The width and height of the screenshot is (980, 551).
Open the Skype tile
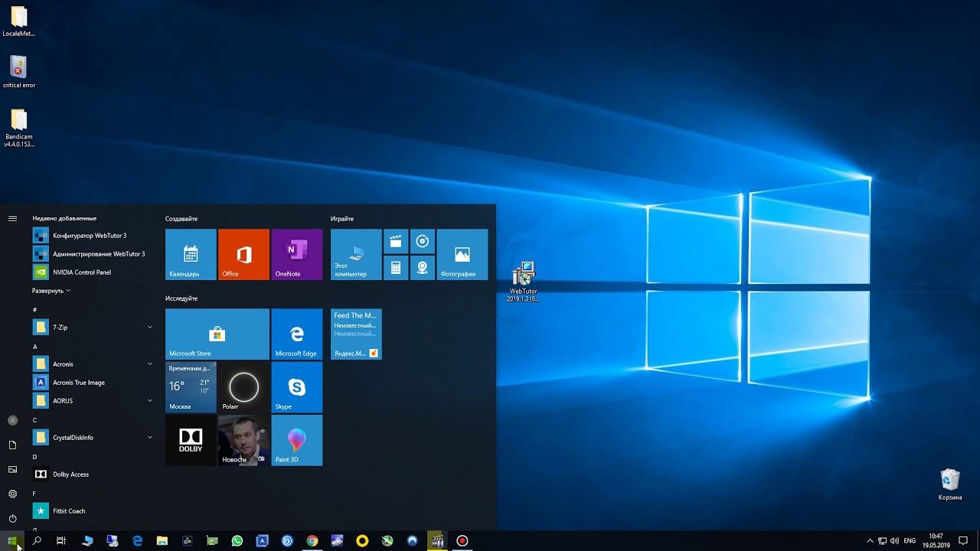296,387
